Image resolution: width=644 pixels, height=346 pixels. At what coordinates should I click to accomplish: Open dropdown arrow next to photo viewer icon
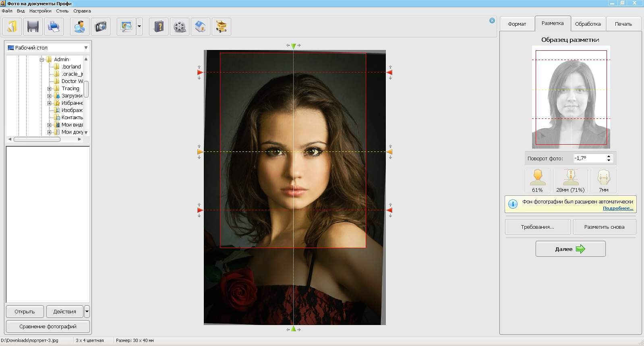(x=139, y=27)
